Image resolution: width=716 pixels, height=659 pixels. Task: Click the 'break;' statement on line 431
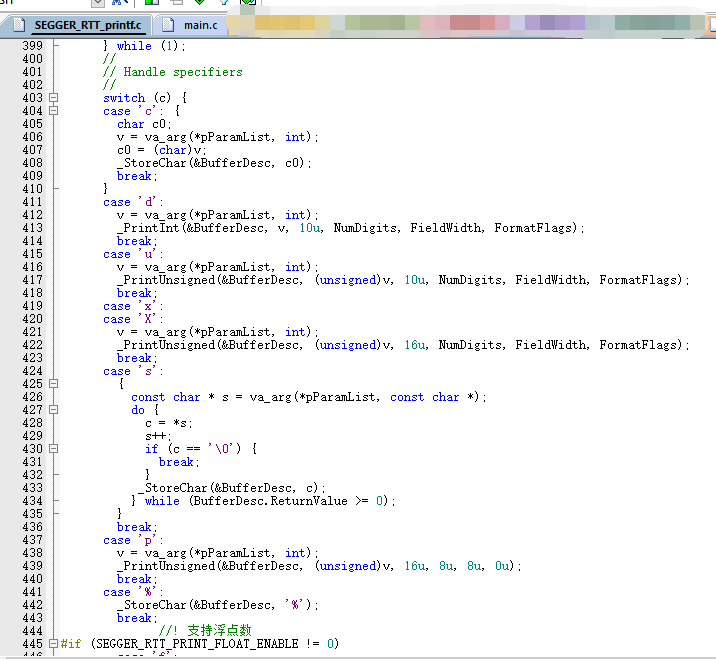tap(179, 462)
